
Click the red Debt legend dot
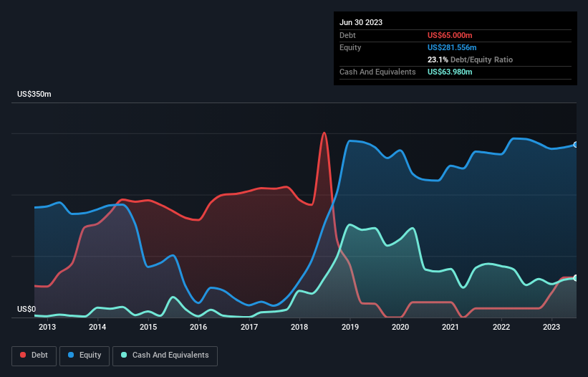[x=23, y=355]
